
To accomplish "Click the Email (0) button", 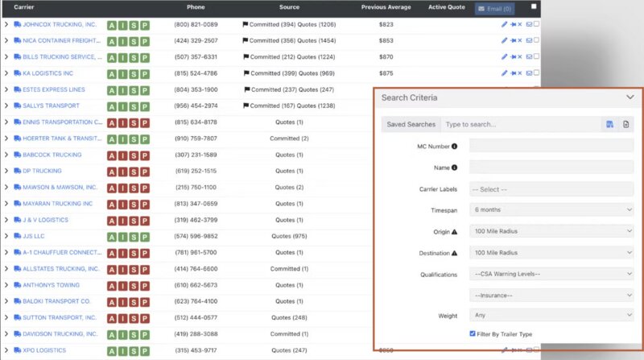I will coord(494,9).
